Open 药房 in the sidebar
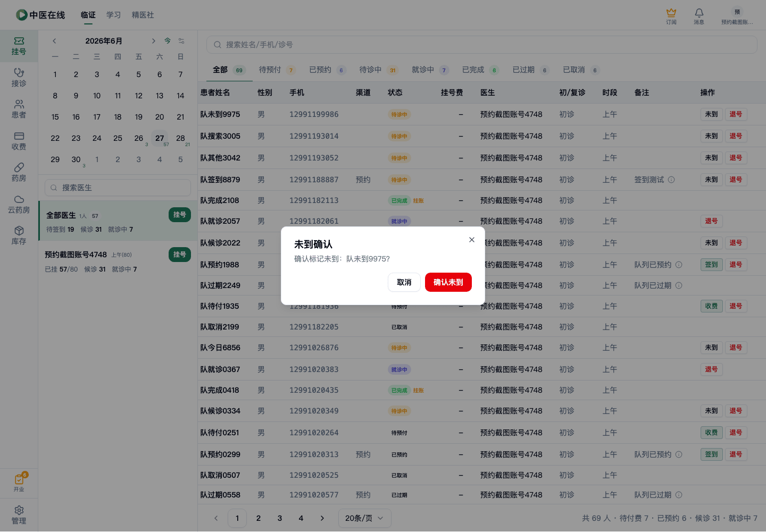The width and height of the screenshot is (766, 532). tap(19, 173)
